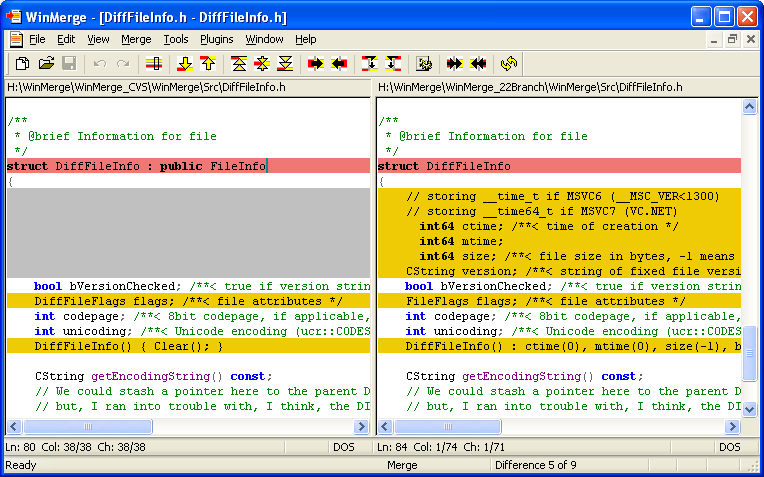Open the Merge menu
Image resolution: width=764 pixels, height=477 pixels.
coord(136,39)
